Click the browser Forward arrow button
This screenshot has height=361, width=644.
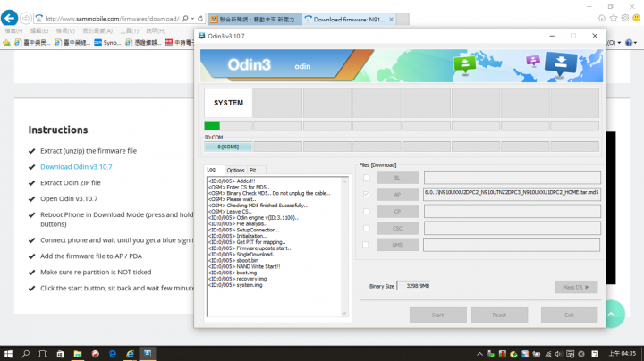(25, 19)
